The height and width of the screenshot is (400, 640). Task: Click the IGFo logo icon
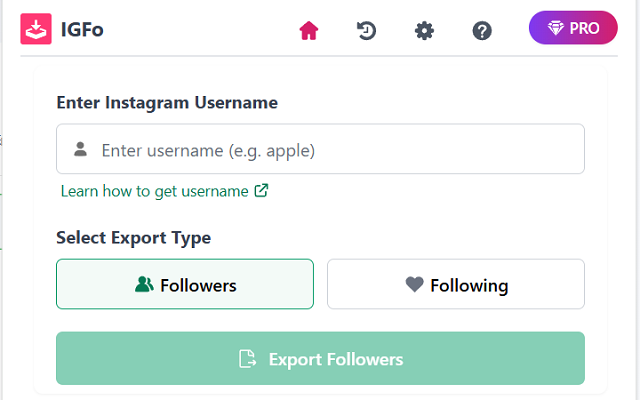point(36,29)
